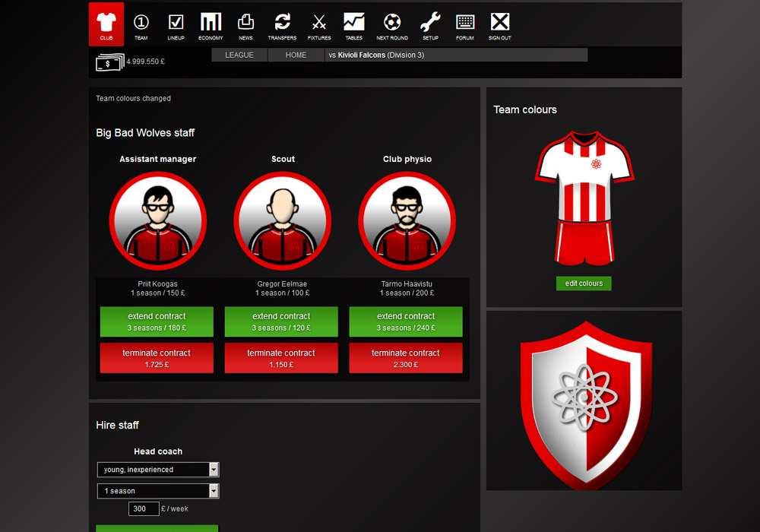
Task: Switch to the League tab
Action: pos(239,54)
